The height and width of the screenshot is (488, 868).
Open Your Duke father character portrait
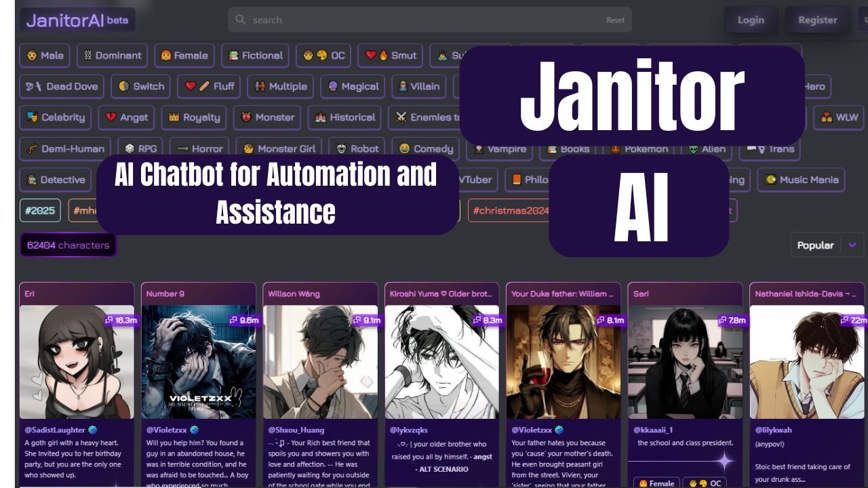tap(564, 362)
